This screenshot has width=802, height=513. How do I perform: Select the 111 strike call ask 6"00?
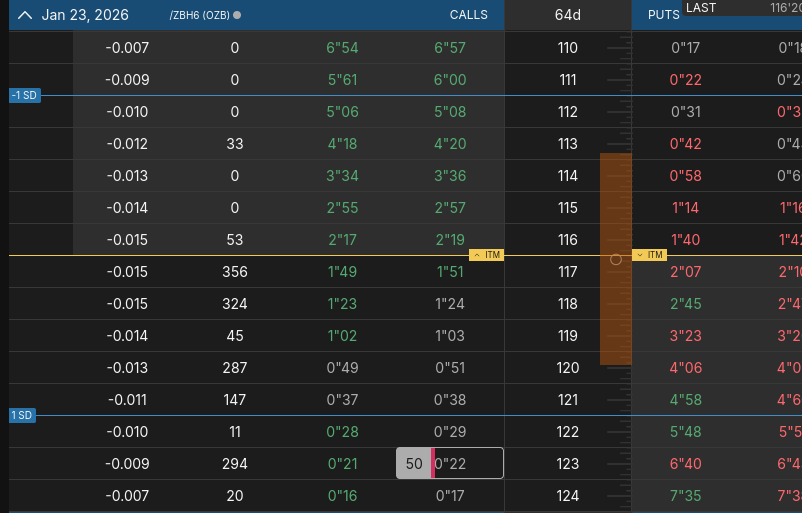[450, 80]
